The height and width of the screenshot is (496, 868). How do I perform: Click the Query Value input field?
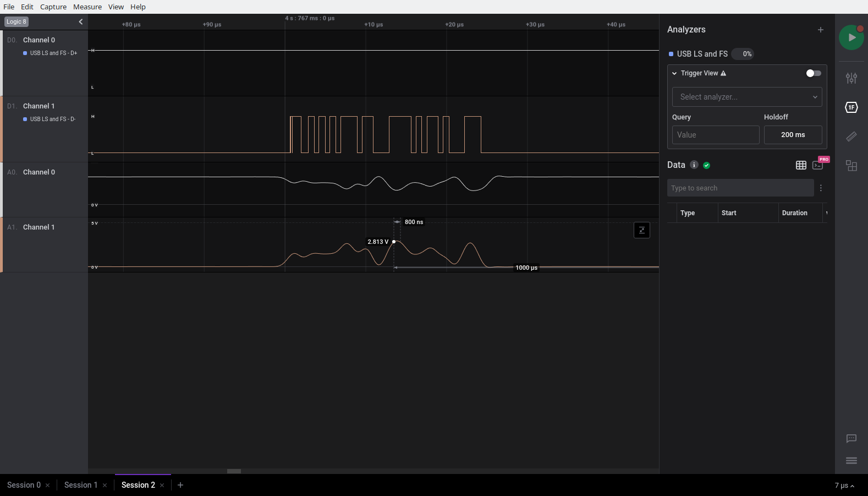(716, 135)
